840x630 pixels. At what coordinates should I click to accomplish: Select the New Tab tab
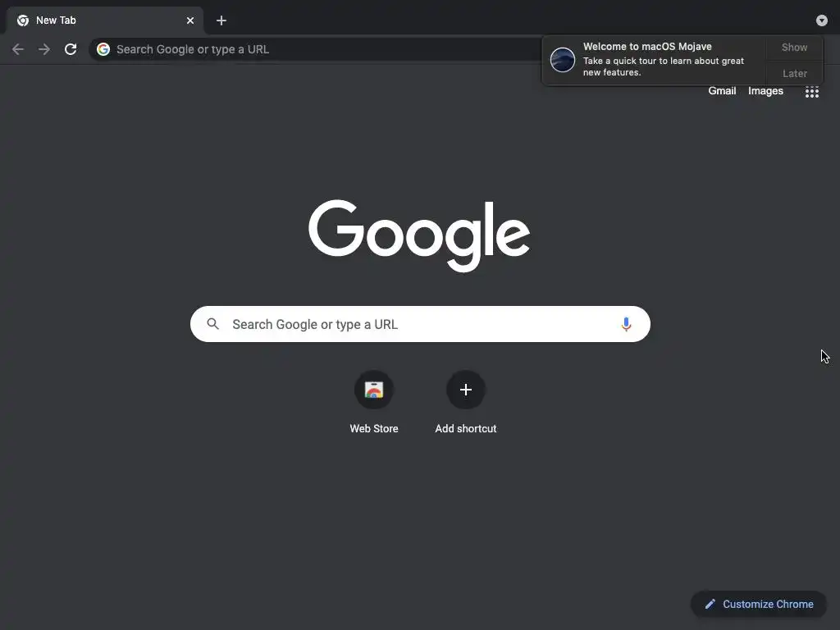[x=105, y=21]
